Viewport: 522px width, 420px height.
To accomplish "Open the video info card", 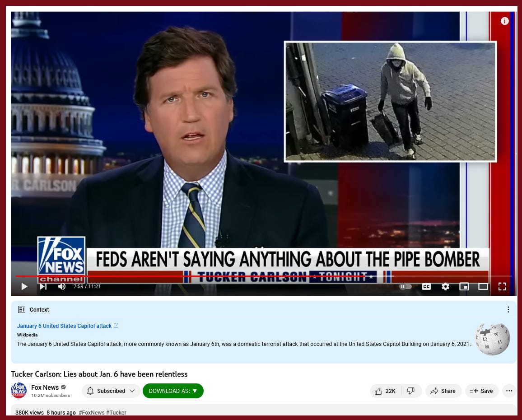I will pyautogui.click(x=504, y=21).
